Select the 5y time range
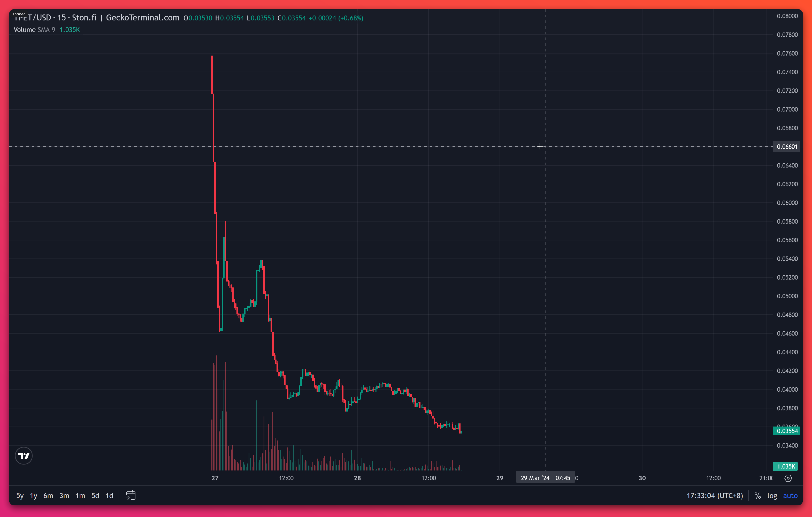The height and width of the screenshot is (517, 812). 20,496
